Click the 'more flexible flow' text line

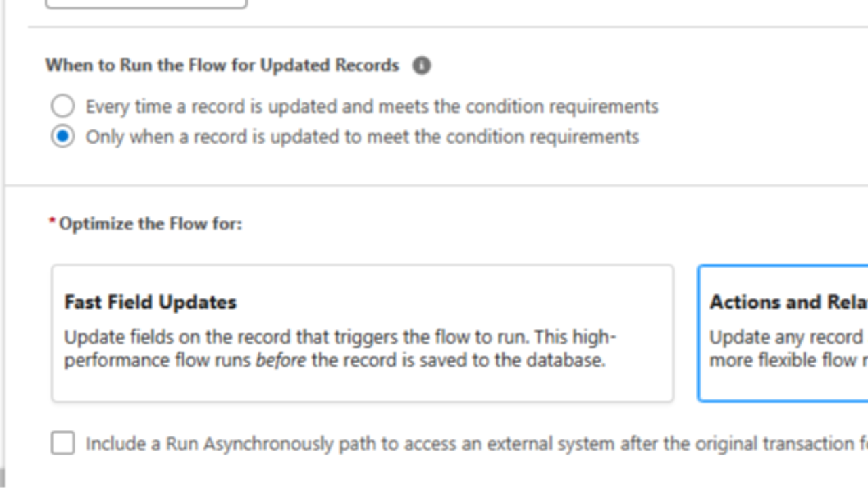click(788, 361)
